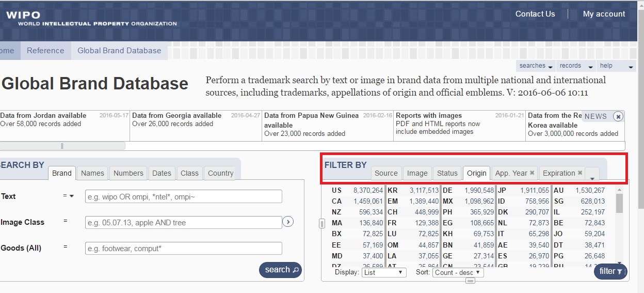Select the Origin filter tab
The height and width of the screenshot is (293, 644).
click(x=477, y=173)
